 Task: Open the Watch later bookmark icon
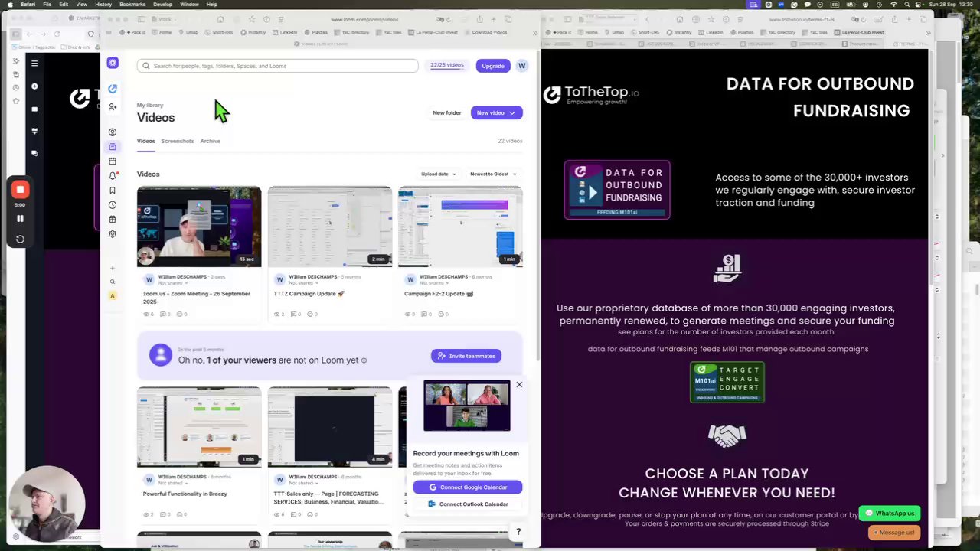[113, 191]
